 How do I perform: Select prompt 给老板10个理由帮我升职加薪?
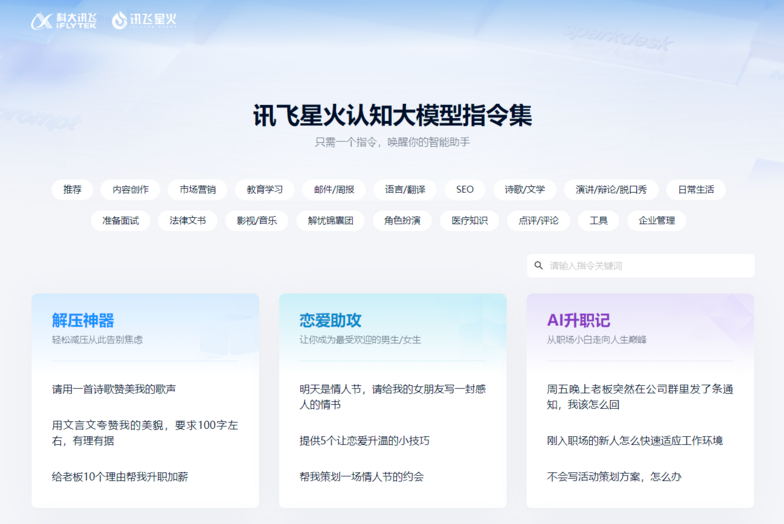120,477
